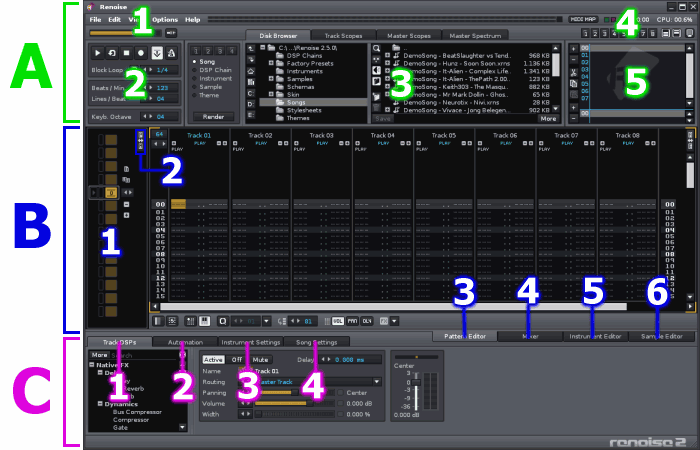Mute Track 01 with Mute button
This screenshot has width=700, height=450.
point(260,360)
